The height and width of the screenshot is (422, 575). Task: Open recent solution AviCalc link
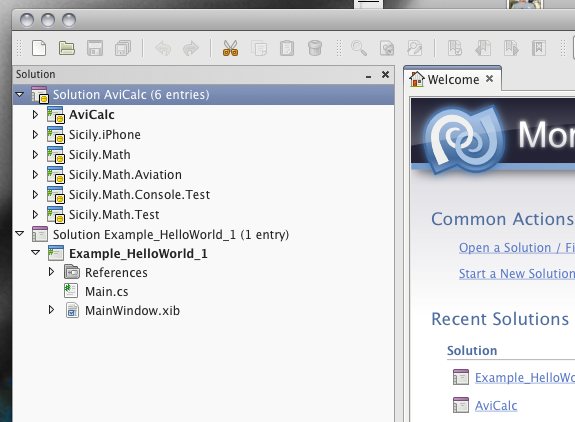click(496, 406)
